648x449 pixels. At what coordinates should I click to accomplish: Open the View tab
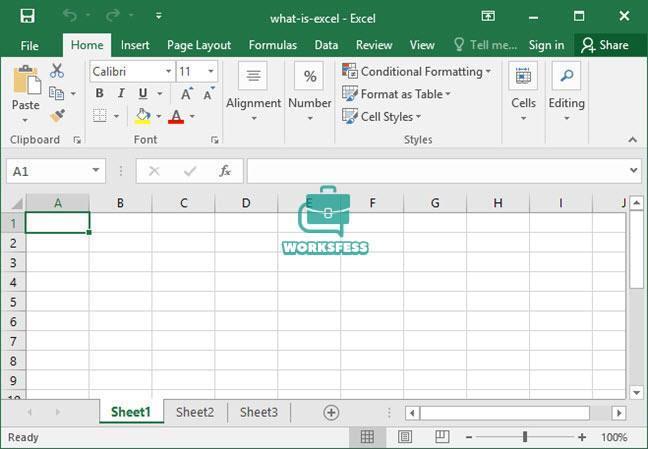(x=422, y=45)
